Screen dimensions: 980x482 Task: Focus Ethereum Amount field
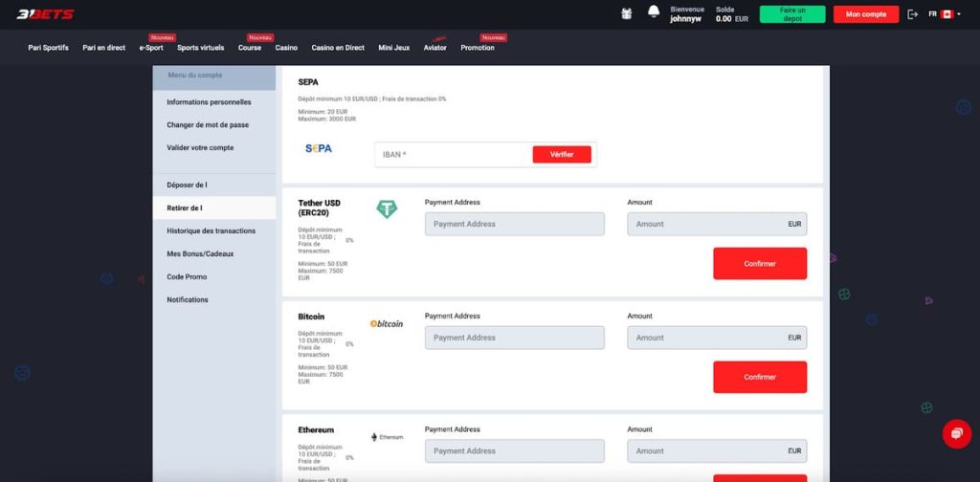[x=717, y=450]
